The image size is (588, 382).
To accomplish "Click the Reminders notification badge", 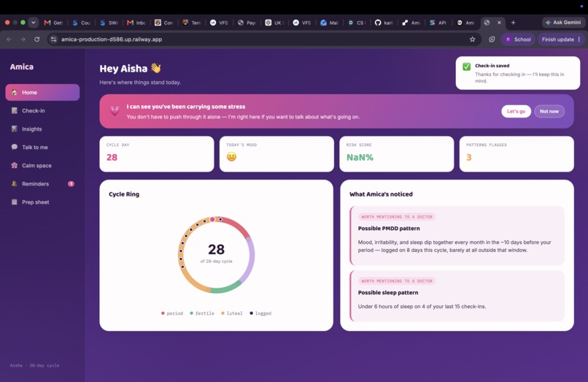I will coord(71,183).
